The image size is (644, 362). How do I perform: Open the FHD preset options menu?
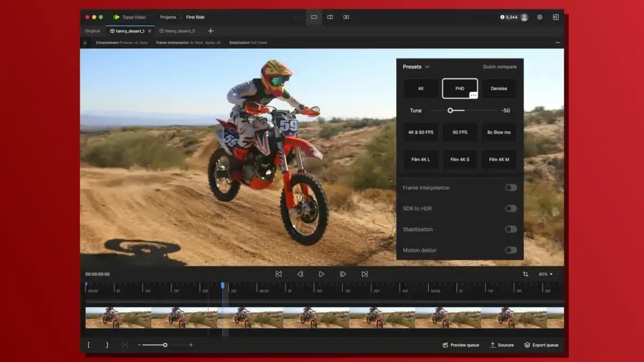tap(473, 95)
